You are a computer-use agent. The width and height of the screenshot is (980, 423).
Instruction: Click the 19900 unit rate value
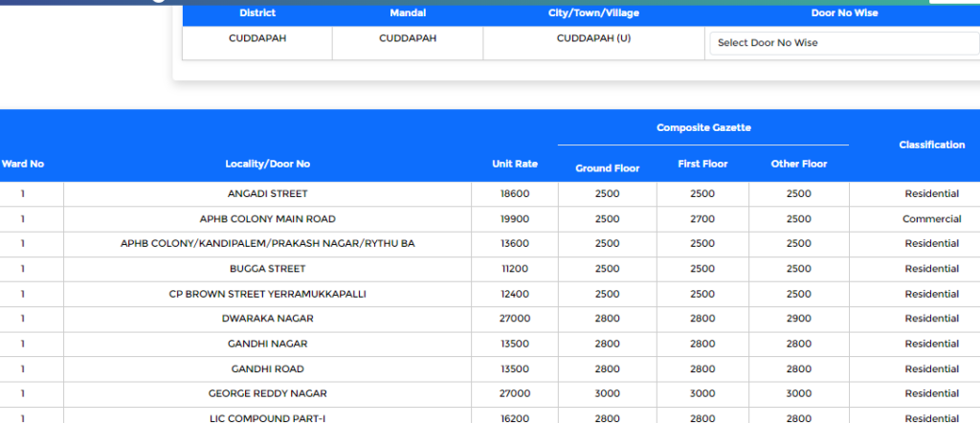point(515,219)
